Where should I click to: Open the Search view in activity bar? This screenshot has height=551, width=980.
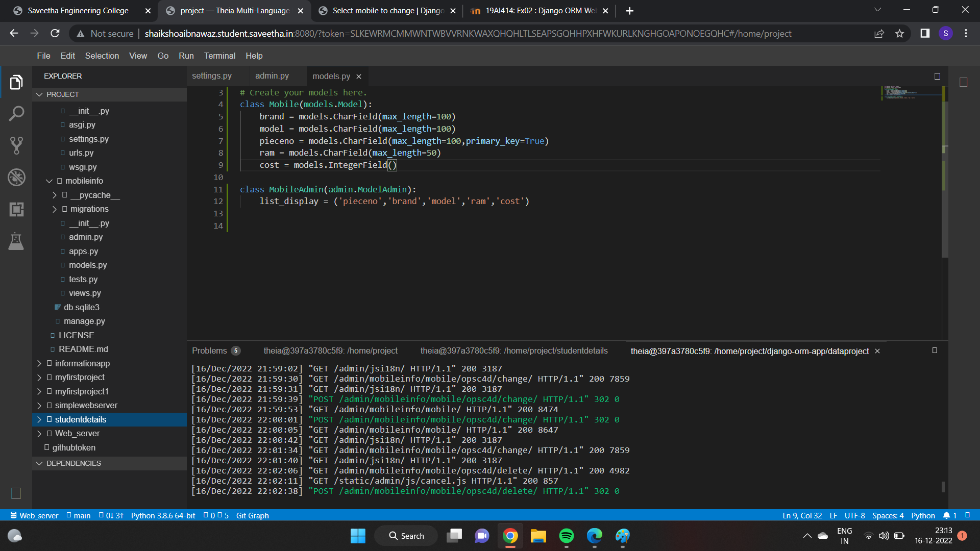pyautogui.click(x=16, y=114)
